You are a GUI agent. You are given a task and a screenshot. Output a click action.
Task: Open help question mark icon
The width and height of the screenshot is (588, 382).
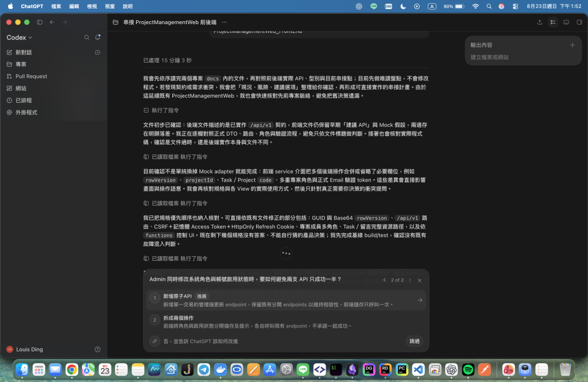click(98, 349)
